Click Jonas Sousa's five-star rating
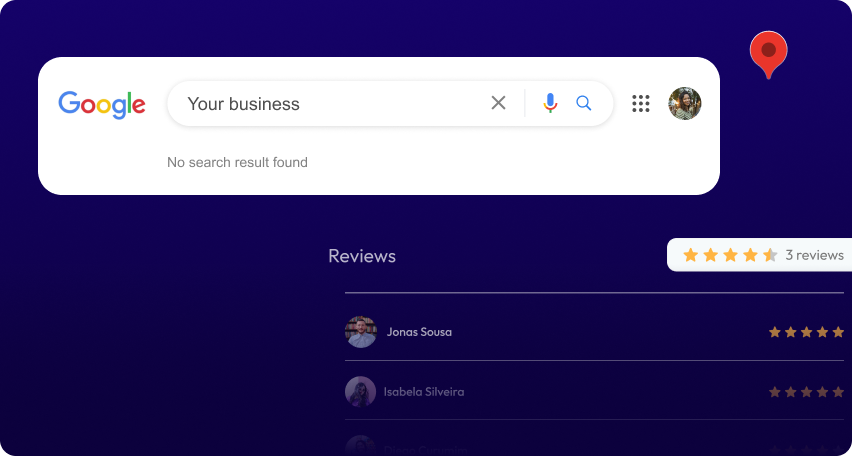The width and height of the screenshot is (852, 456). [806, 332]
